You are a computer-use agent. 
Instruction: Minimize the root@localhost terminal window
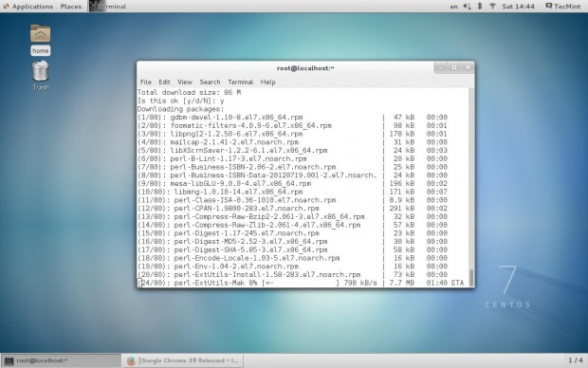point(441,67)
